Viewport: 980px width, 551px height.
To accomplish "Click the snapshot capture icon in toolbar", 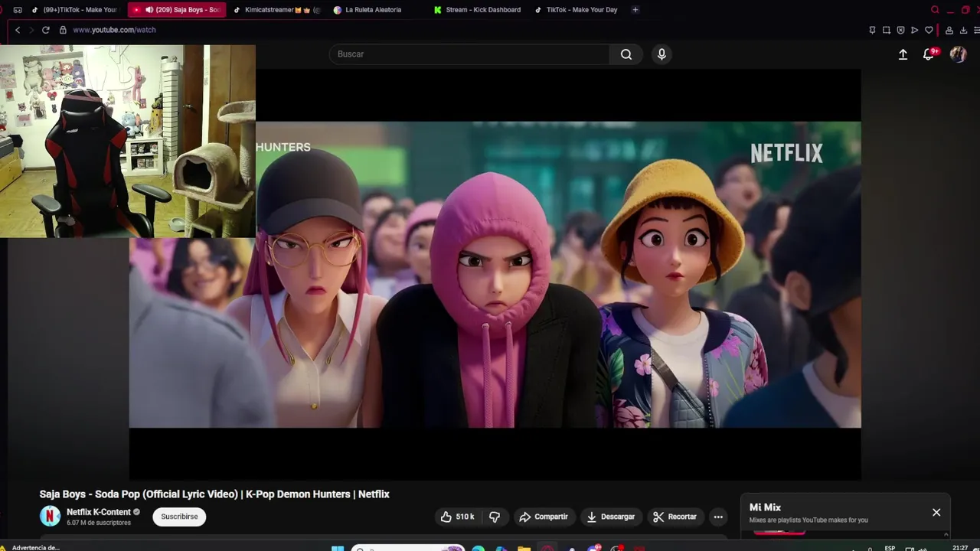I will 887,30.
